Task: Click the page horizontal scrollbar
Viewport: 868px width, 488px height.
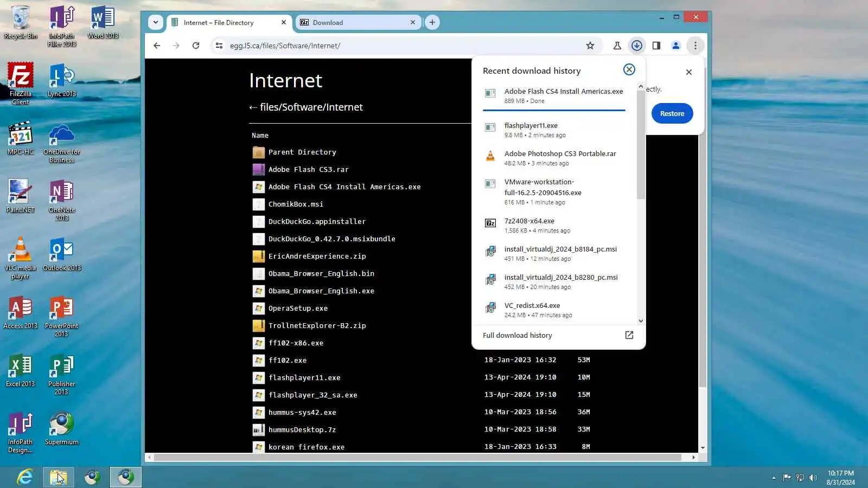Action: [x=418, y=458]
